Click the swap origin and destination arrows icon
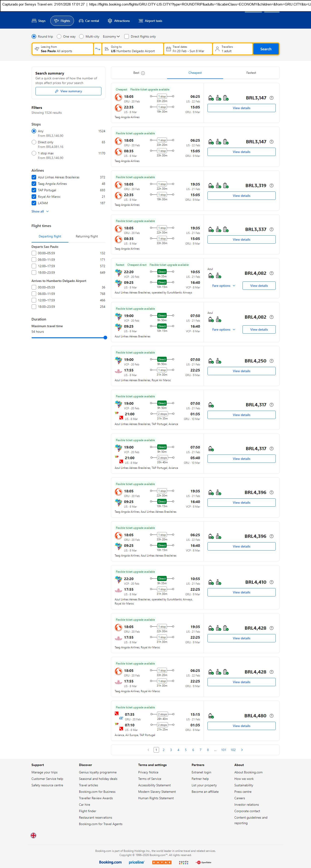The height and width of the screenshot is (868, 311). 98,49
